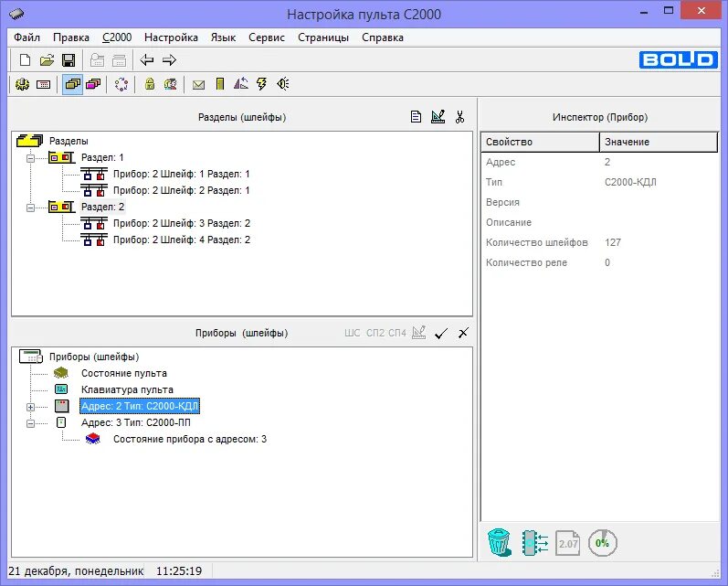Click the ruler-and-pencil icon above sections tree

pos(438,117)
